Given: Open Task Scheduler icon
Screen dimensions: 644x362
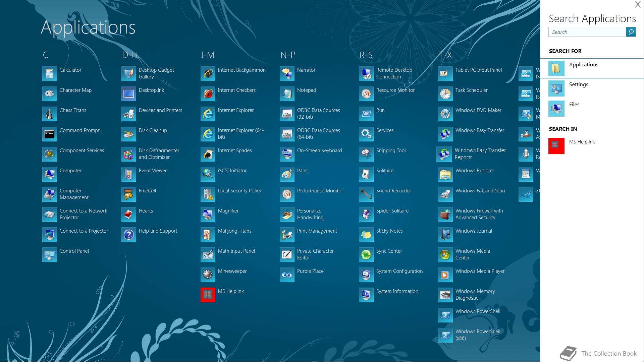Looking at the screenshot, I should coord(445,94).
